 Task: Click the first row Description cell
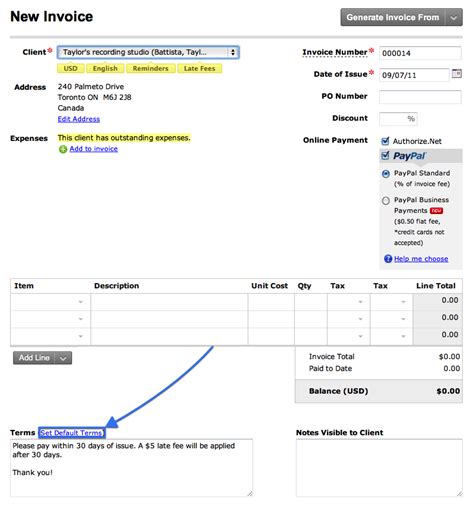pos(169,302)
